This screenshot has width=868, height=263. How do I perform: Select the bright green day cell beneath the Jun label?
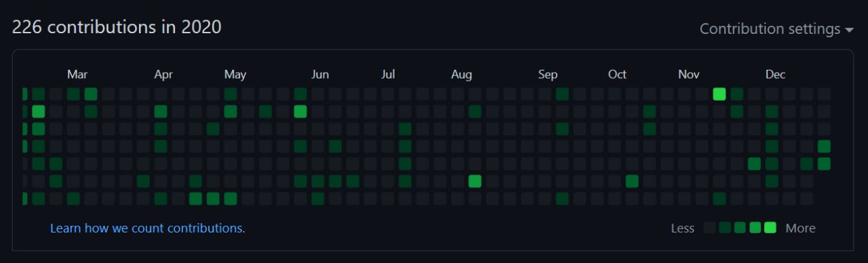click(300, 111)
